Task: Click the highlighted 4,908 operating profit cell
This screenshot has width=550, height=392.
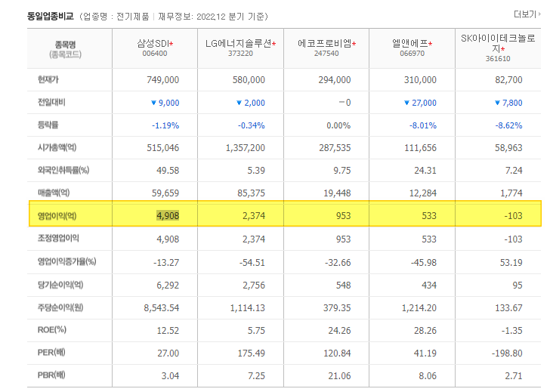Action: click(x=168, y=215)
